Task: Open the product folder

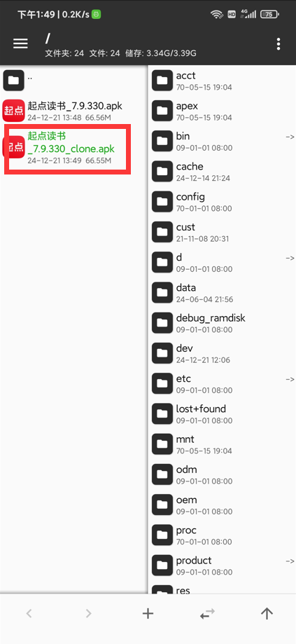Action: 222,566
